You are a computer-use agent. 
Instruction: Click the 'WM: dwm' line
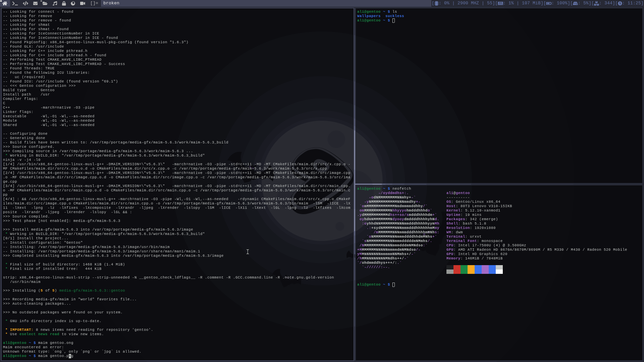point(454,232)
